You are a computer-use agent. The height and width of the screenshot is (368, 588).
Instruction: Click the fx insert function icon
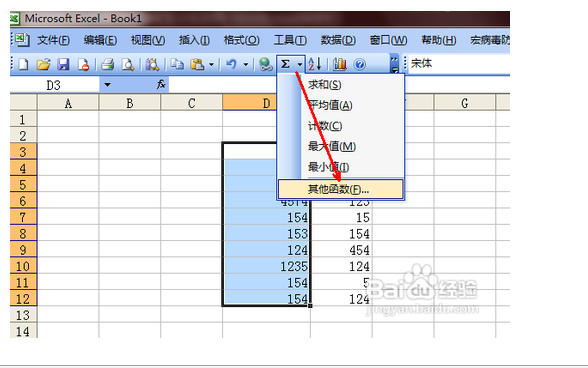[x=161, y=84]
